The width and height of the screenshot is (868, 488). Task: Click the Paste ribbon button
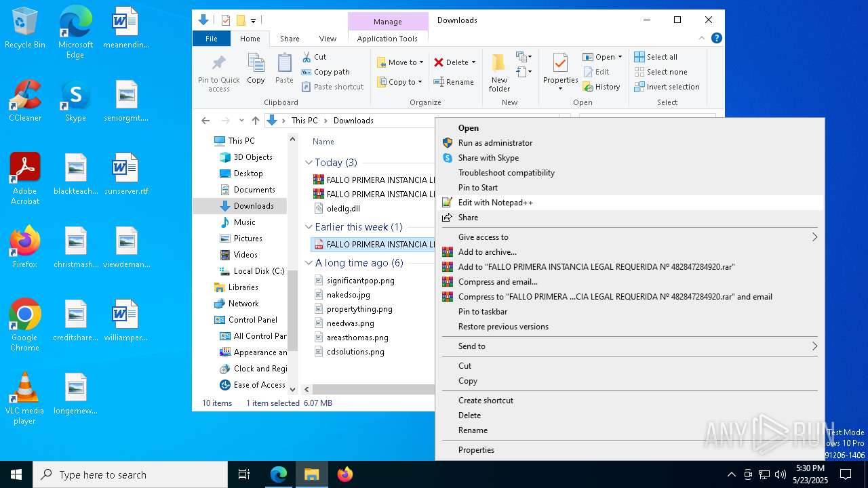pos(284,69)
